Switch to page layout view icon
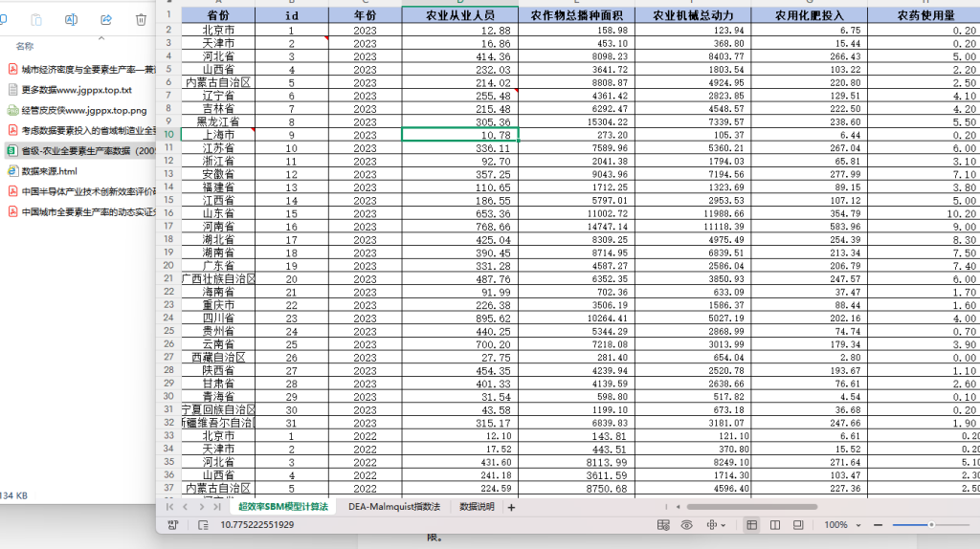This screenshot has height=549, width=980. pos(798,525)
